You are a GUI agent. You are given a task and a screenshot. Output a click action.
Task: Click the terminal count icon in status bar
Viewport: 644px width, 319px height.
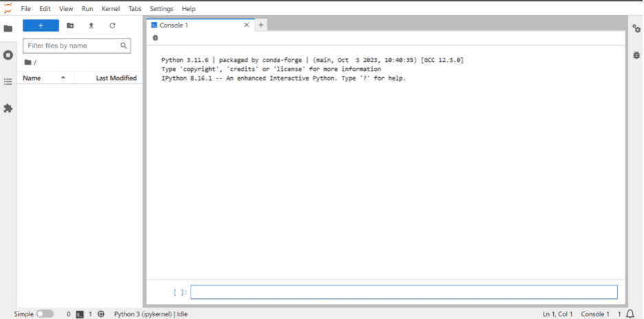(80, 314)
